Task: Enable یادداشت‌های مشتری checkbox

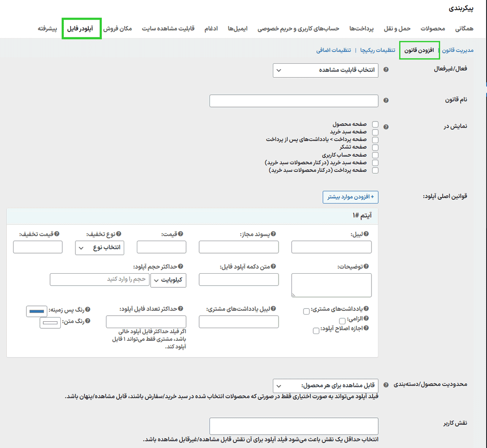Action: coord(306,311)
